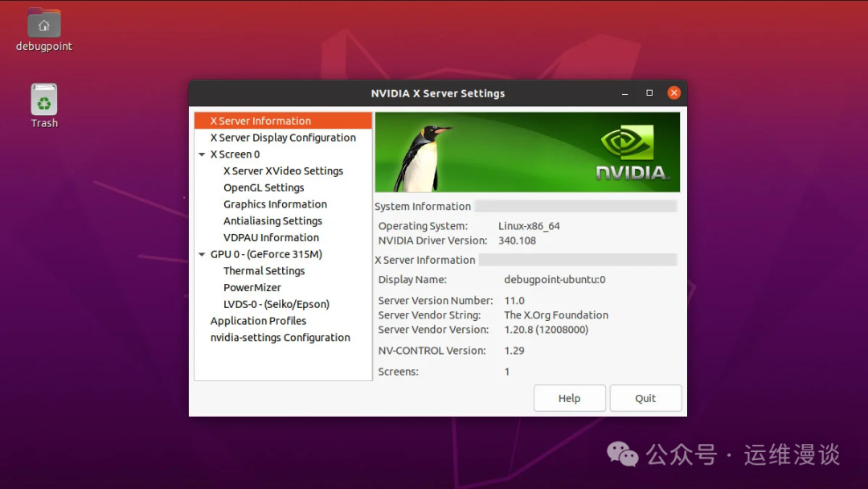Select the LVDS-0 (Seiko/Epson) display entry

tap(276, 304)
